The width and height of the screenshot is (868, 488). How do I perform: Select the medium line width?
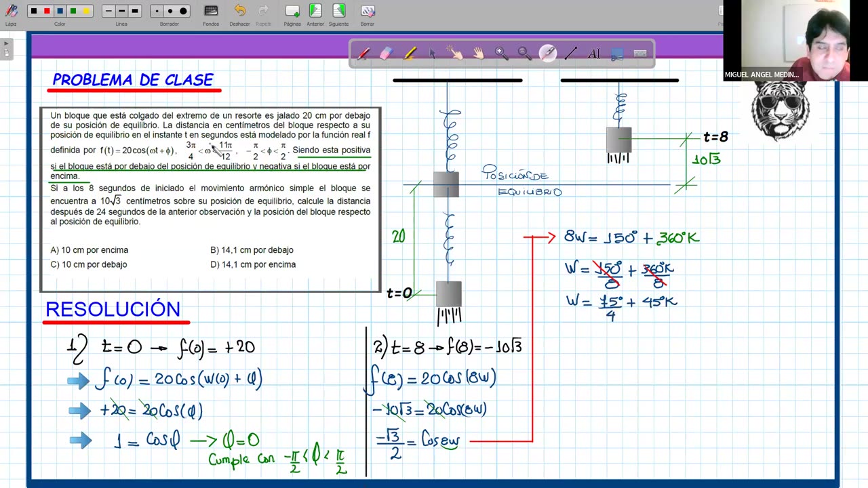pos(121,11)
